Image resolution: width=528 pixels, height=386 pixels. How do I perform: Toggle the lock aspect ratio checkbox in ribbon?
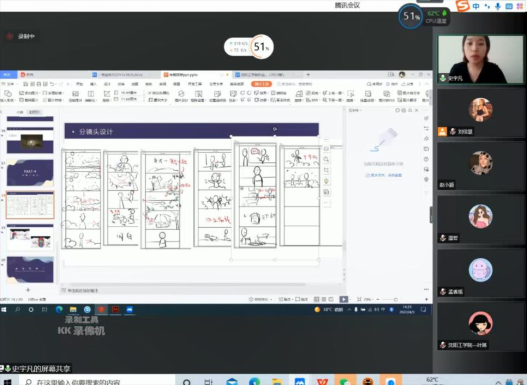click(x=150, y=93)
